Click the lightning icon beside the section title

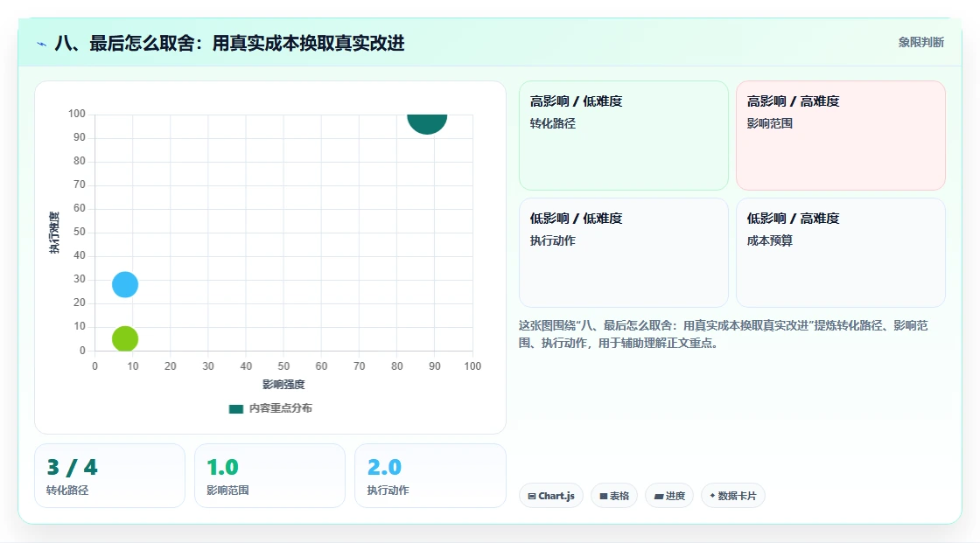pyautogui.click(x=42, y=44)
